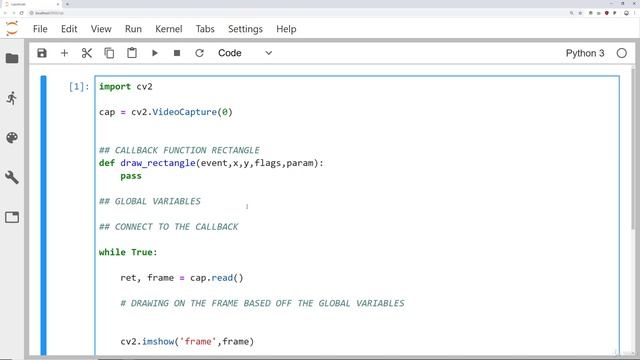Open the Help menu
Screen dimensions: 640x360
(286, 29)
